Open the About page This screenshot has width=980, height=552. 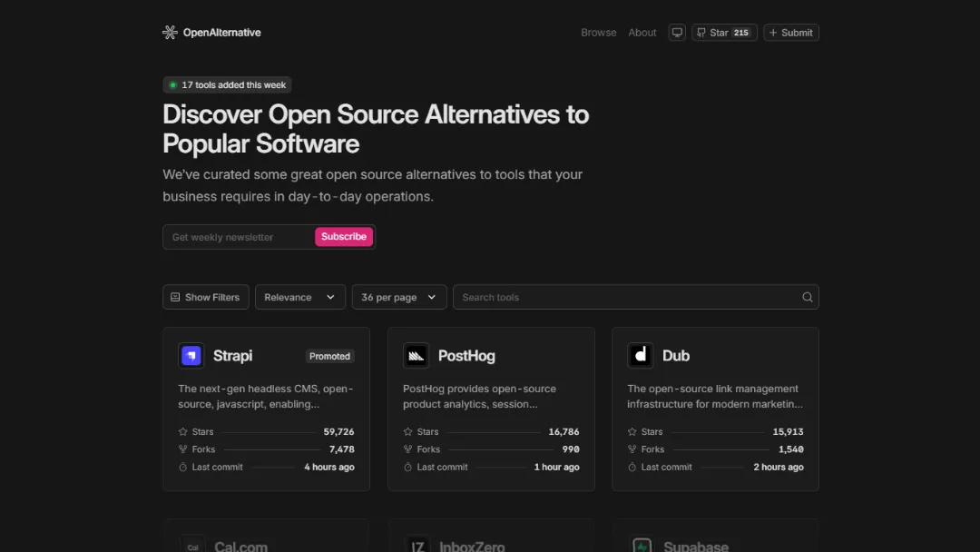[642, 33]
